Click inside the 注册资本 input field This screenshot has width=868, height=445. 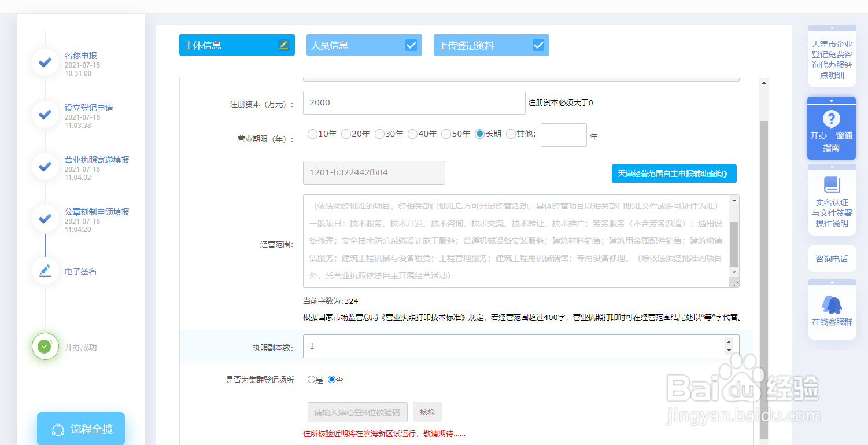[x=413, y=102]
